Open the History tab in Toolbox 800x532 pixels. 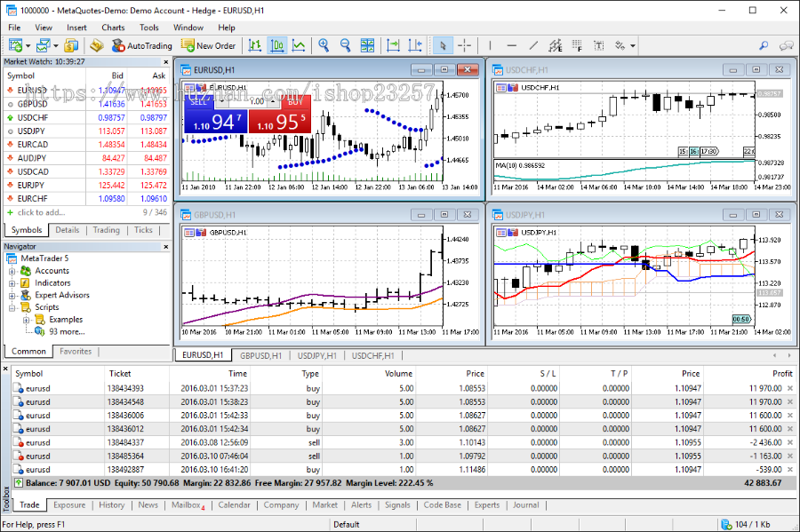click(112, 505)
